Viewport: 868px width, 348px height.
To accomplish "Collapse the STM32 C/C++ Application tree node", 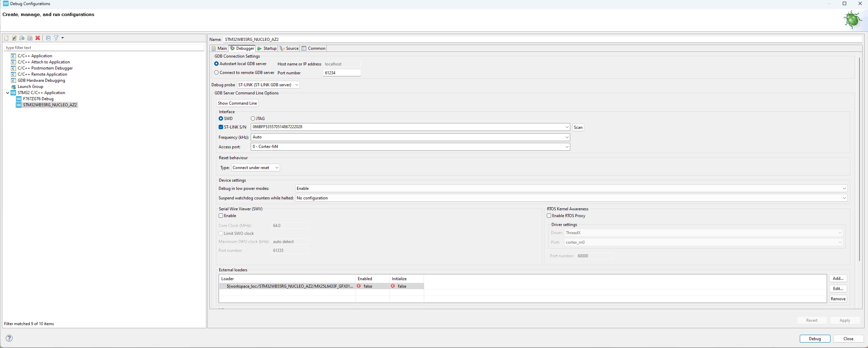I will click(8, 93).
